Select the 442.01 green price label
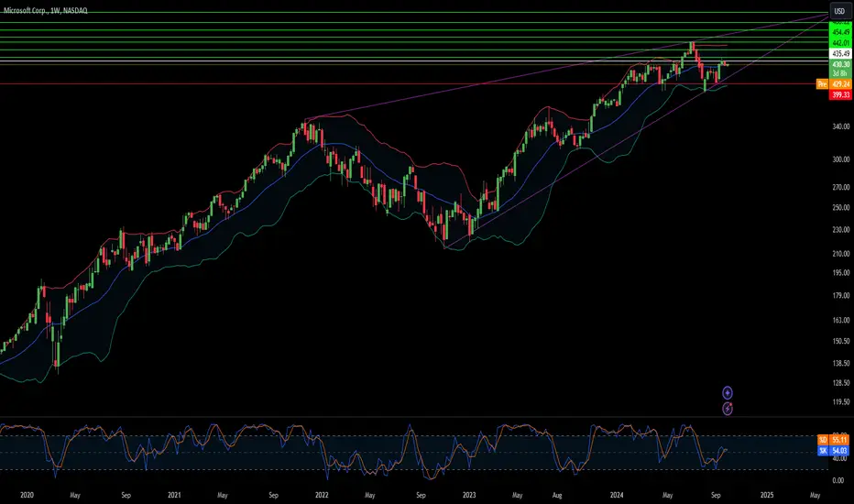The width and height of the screenshot is (854, 504). [839, 43]
